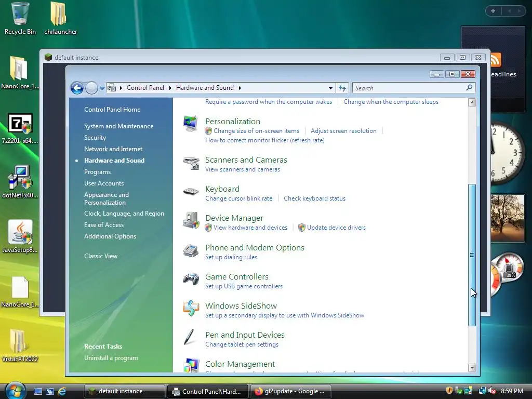Switch to Control Panel taskbar button
Screen dimensions: 532x399
pos(208,391)
